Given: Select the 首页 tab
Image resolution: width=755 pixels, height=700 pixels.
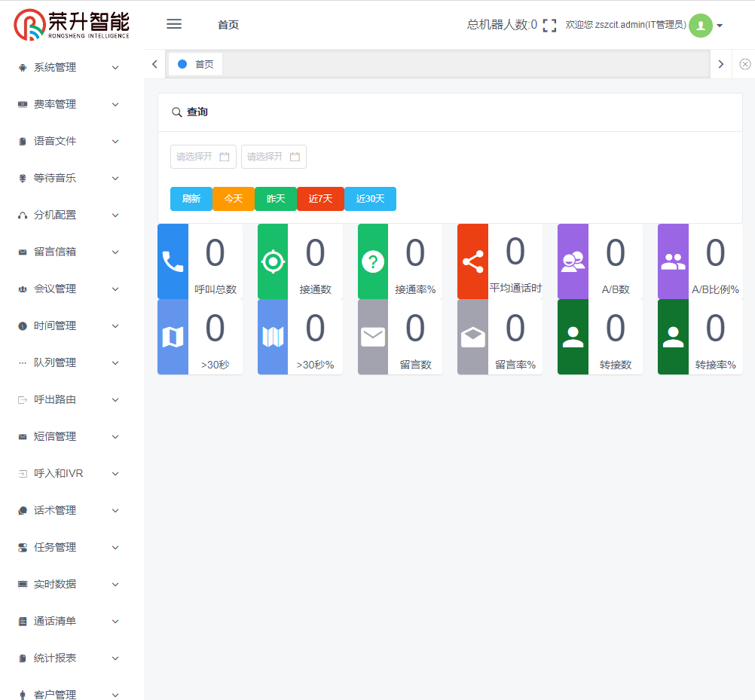Looking at the screenshot, I should pyautogui.click(x=196, y=64).
